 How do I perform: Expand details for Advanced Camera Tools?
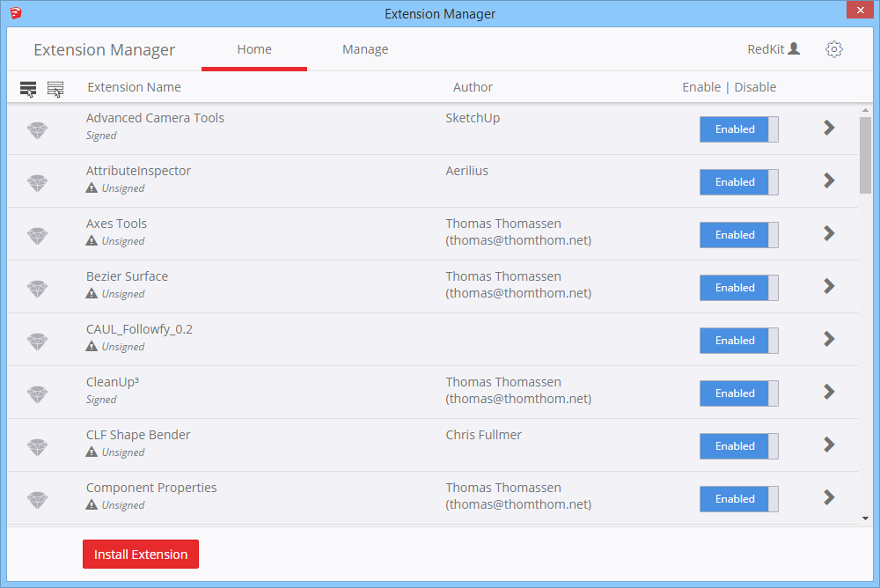click(x=829, y=128)
